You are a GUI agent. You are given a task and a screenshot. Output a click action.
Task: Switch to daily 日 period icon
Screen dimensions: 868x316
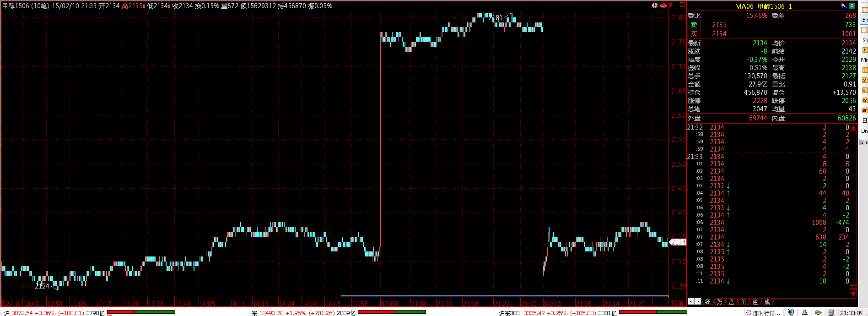[865, 120]
